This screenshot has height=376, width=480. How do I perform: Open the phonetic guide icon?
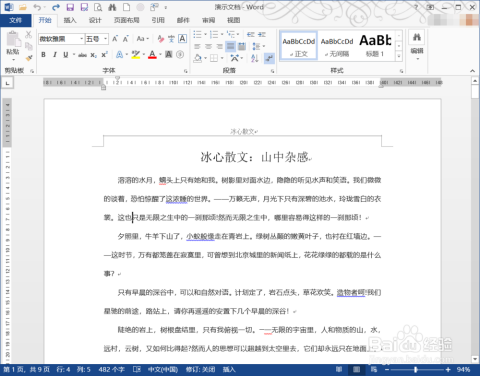point(171,39)
